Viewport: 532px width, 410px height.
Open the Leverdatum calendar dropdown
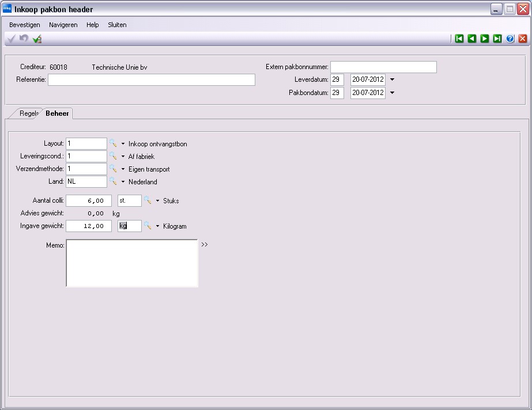(392, 79)
